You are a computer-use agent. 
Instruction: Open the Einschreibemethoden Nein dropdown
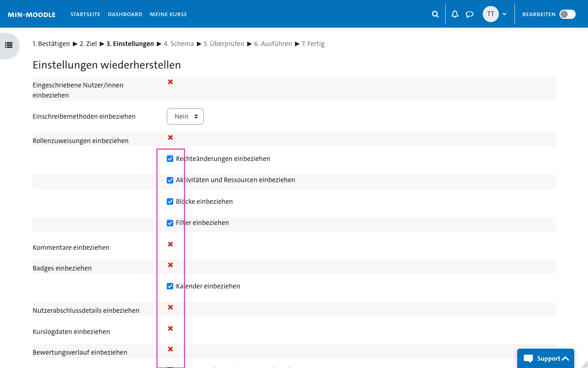pyautogui.click(x=185, y=116)
